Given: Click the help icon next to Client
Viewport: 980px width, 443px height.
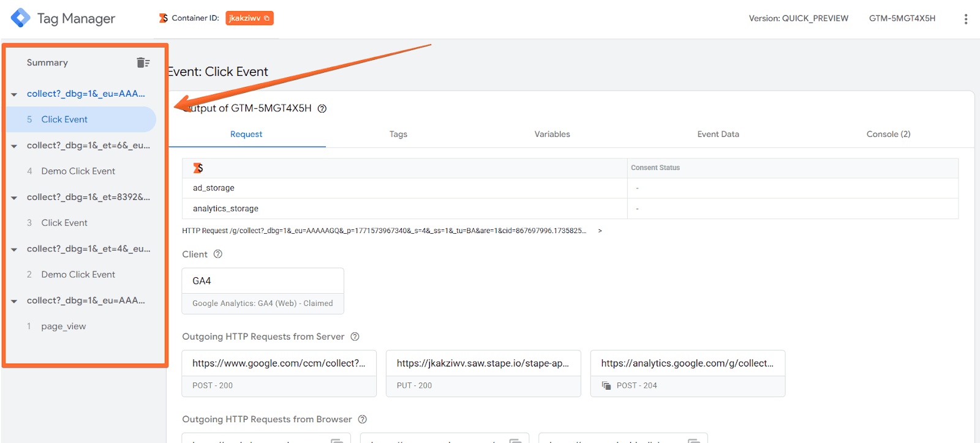Looking at the screenshot, I should click(x=217, y=254).
